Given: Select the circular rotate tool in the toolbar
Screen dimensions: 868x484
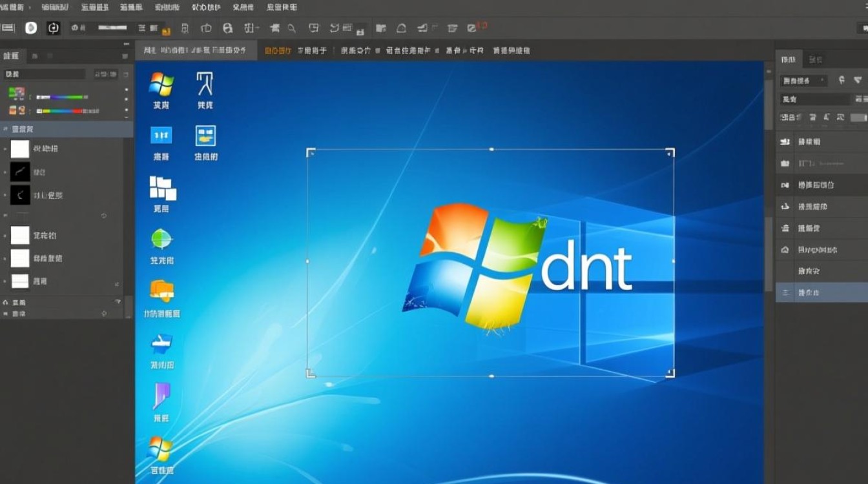Looking at the screenshot, I should pos(54,28).
